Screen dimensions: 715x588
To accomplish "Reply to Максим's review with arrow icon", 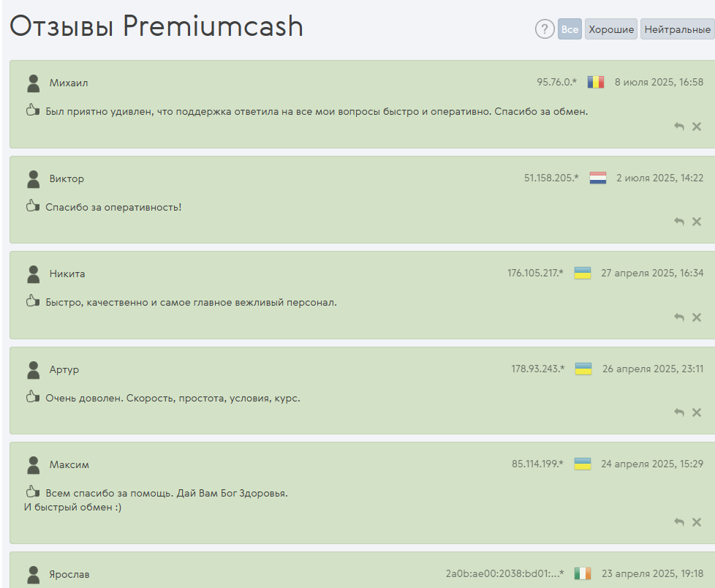I will tap(679, 522).
